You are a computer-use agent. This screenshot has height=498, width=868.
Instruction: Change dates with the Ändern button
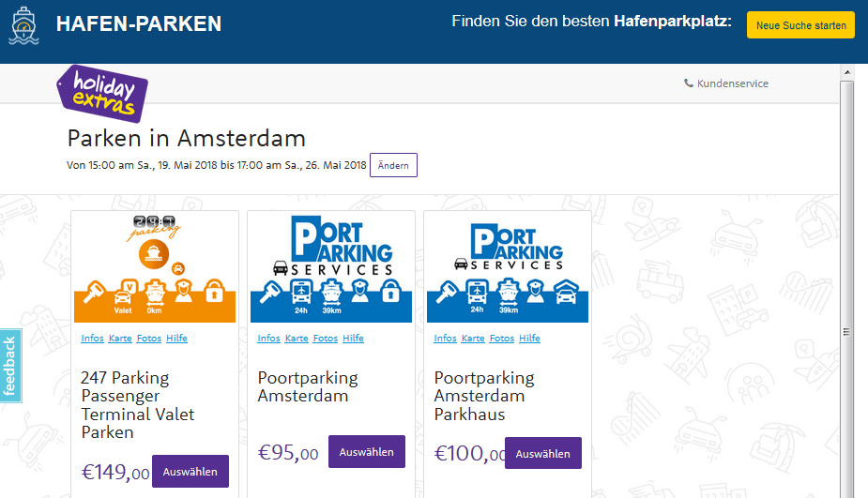pyautogui.click(x=393, y=165)
